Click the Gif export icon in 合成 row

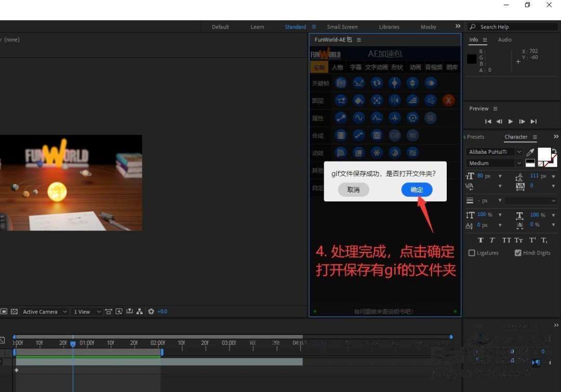[395, 136]
